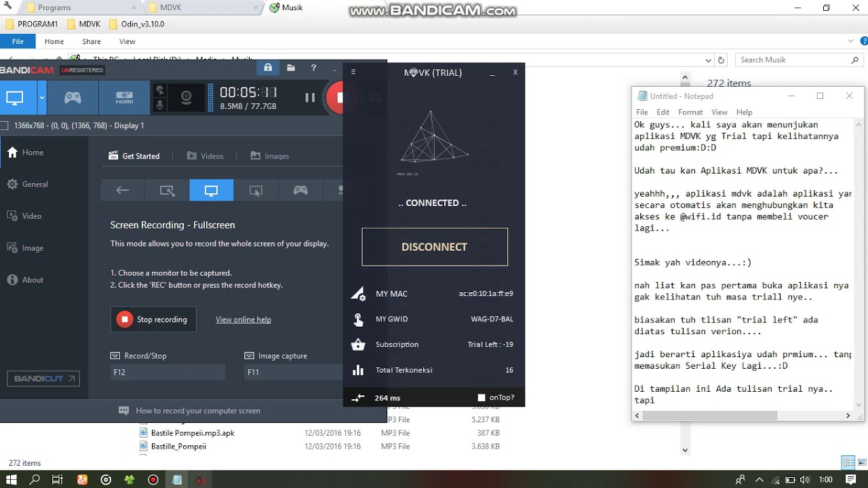Select game recording mode icon in Get Started
The height and width of the screenshot is (488, 868).
pyautogui.click(x=300, y=190)
